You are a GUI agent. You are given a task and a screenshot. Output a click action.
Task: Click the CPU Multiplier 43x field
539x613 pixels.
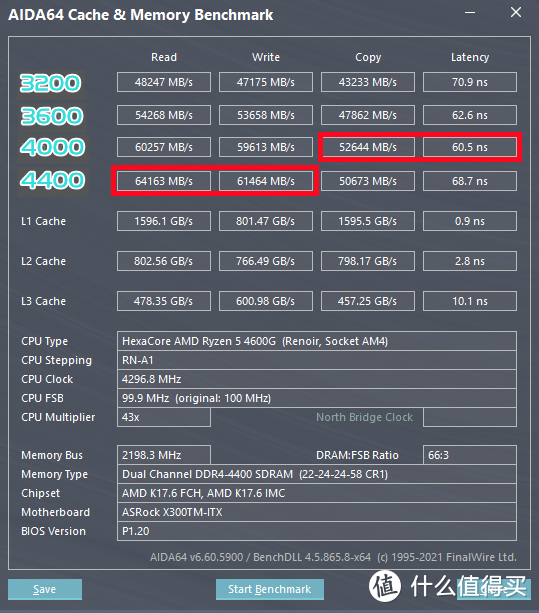click(164, 417)
